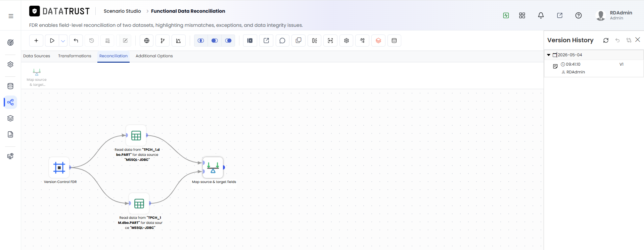This screenshot has width=644, height=250.
Task: Open comments with the speech bubble icon
Action: (x=282, y=41)
